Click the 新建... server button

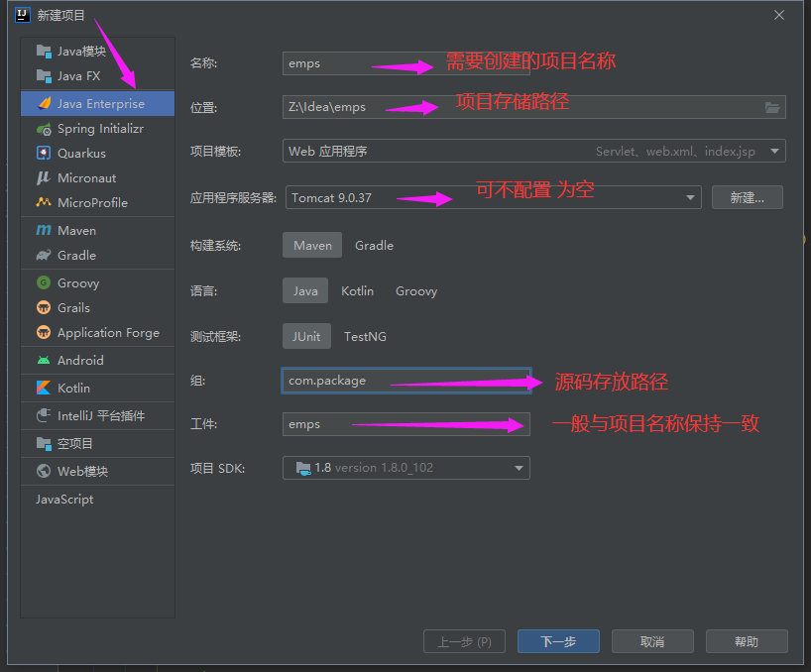click(x=747, y=197)
